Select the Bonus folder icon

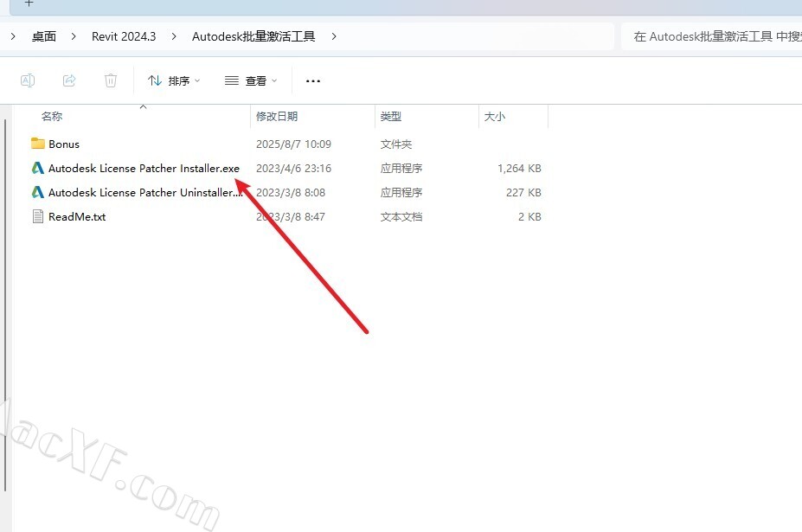pyautogui.click(x=38, y=144)
